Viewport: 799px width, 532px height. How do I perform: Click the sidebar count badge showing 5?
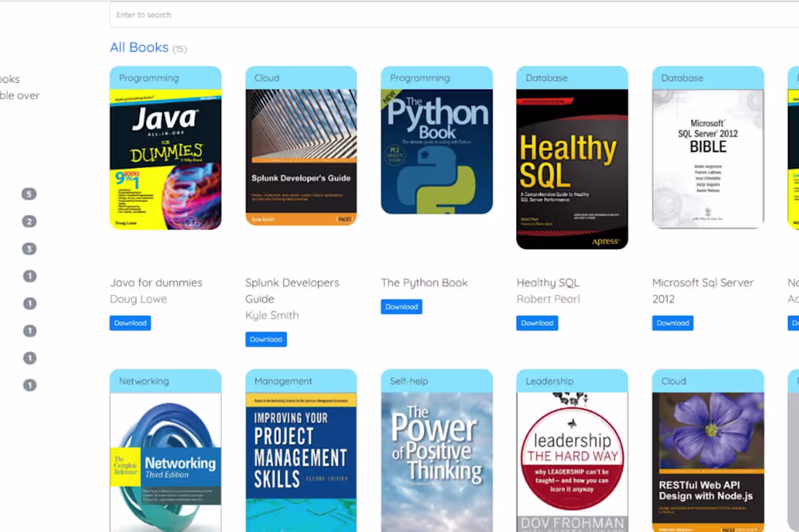point(29,194)
